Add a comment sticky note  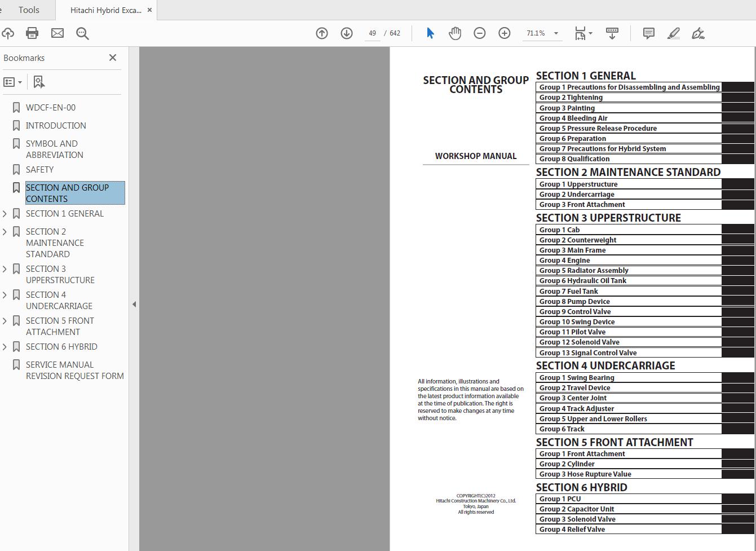pos(649,33)
